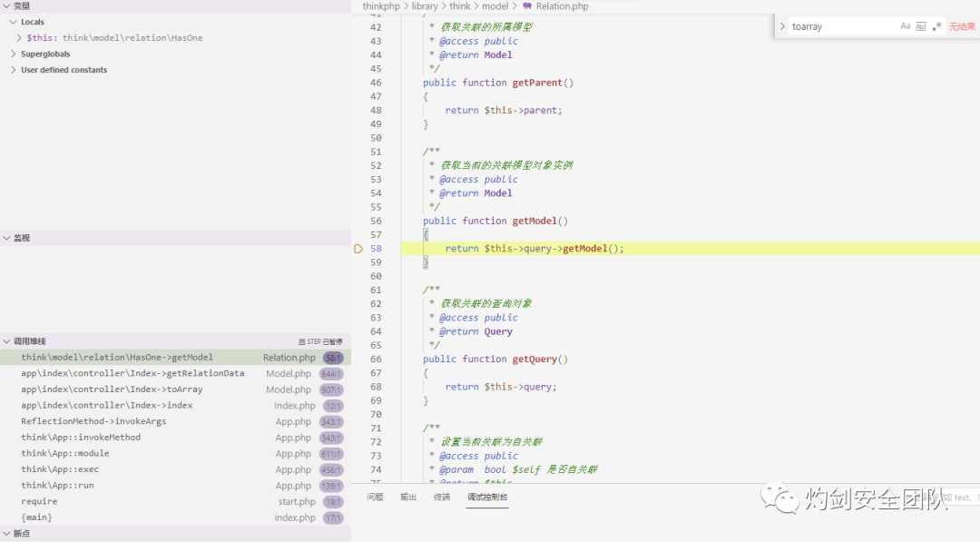The width and height of the screenshot is (980, 542).
Task: Collapse the Locals scope
Action: [13, 22]
